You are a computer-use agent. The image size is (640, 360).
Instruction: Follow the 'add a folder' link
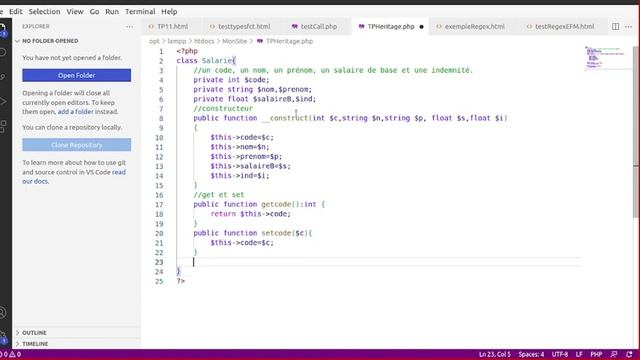[x=76, y=112]
